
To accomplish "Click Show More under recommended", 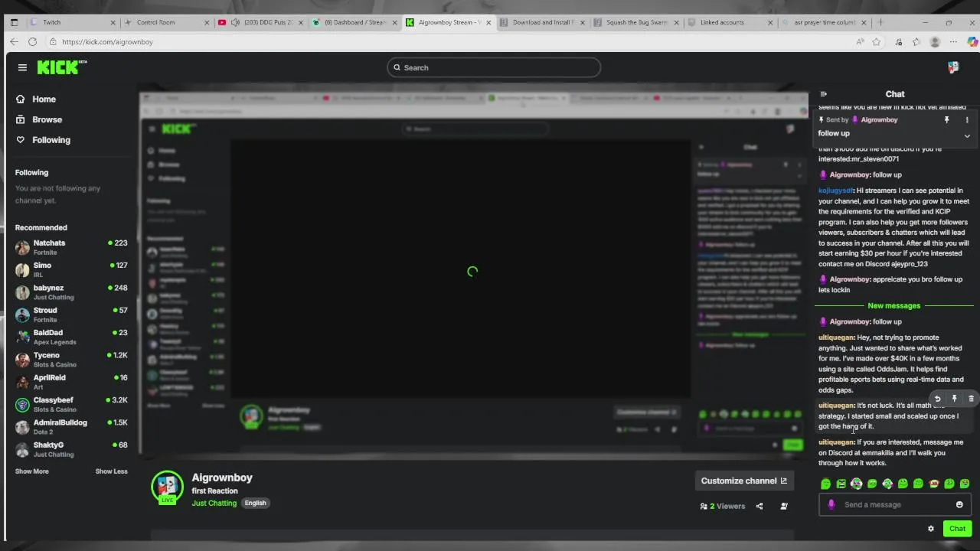I will [32, 471].
